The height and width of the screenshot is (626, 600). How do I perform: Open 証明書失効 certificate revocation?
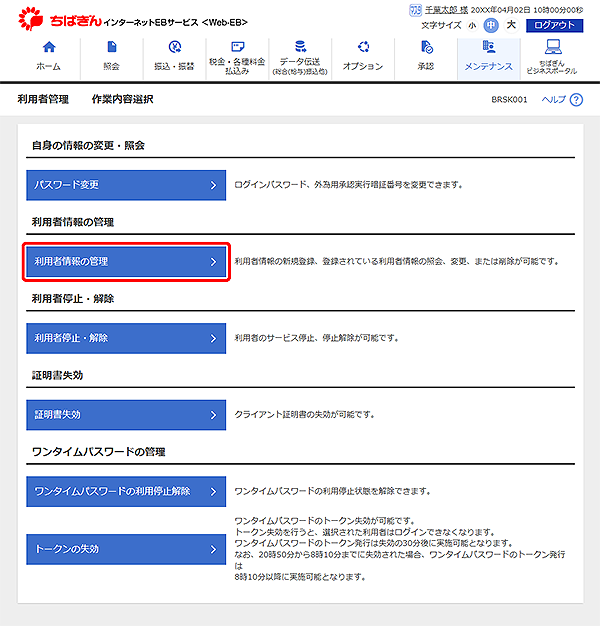click(126, 414)
